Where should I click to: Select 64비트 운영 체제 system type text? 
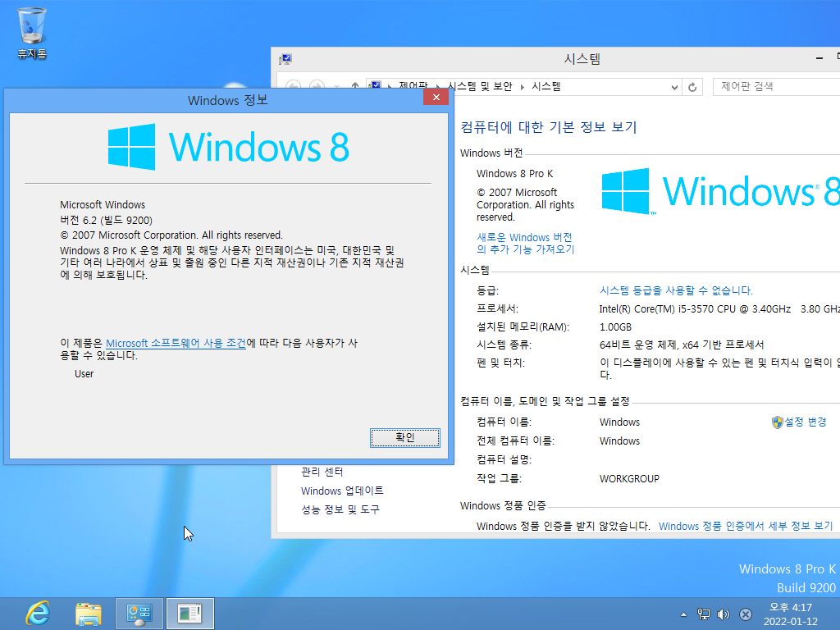(x=682, y=345)
